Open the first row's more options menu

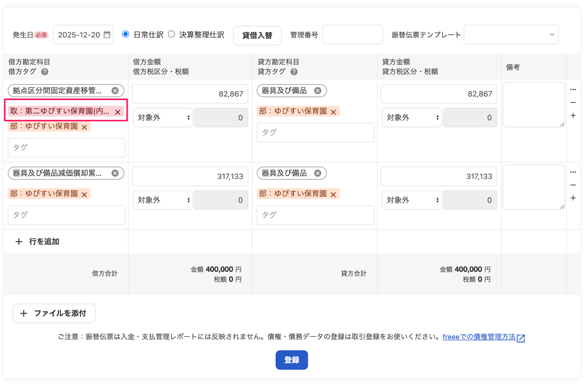pos(573,89)
